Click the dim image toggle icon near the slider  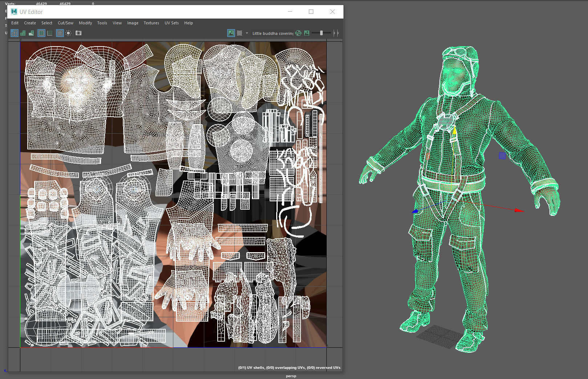tap(307, 33)
